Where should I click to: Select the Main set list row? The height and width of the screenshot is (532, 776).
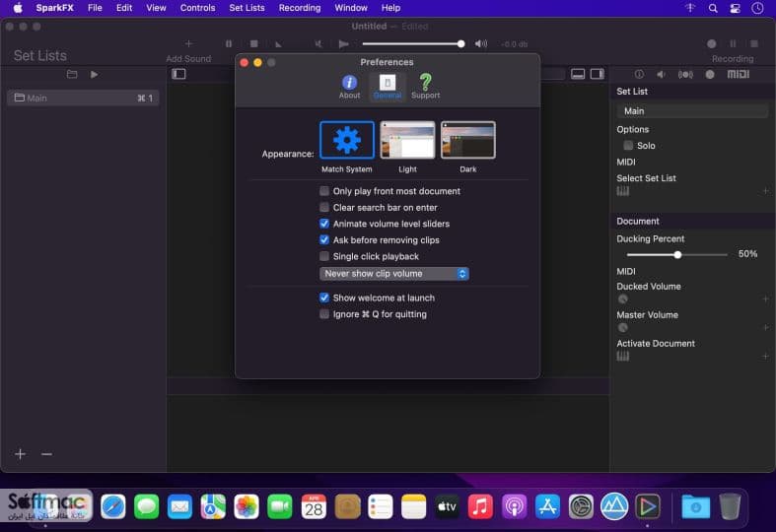pos(83,98)
